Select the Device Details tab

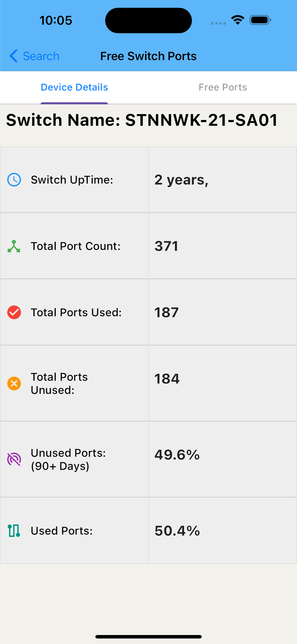coord(74,87)
